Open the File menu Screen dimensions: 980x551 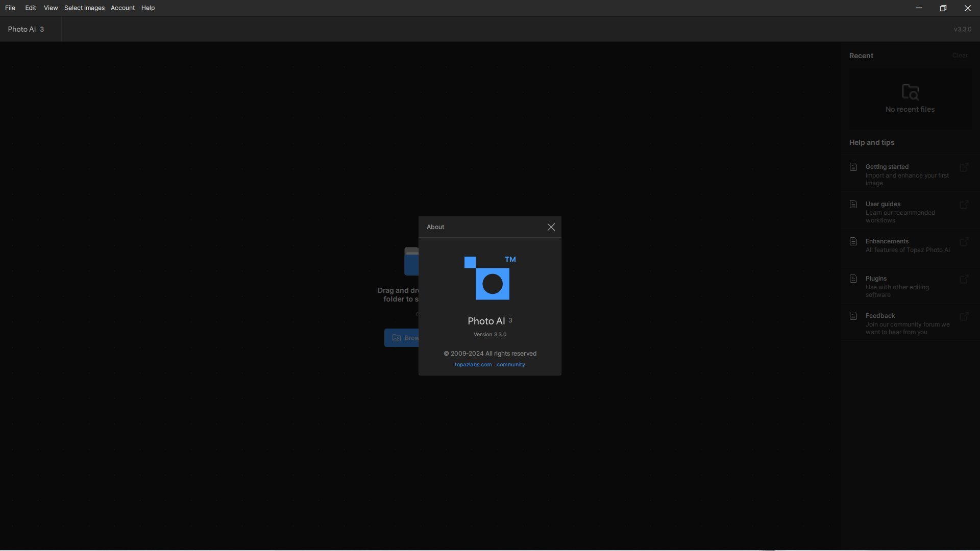coord(10,8)
